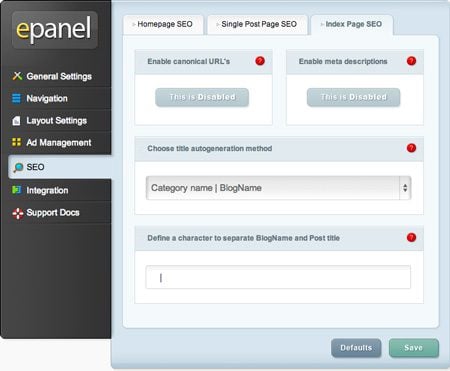450x371 pixels.
Task: Click the Defaults button
Action: coord(356,348)
